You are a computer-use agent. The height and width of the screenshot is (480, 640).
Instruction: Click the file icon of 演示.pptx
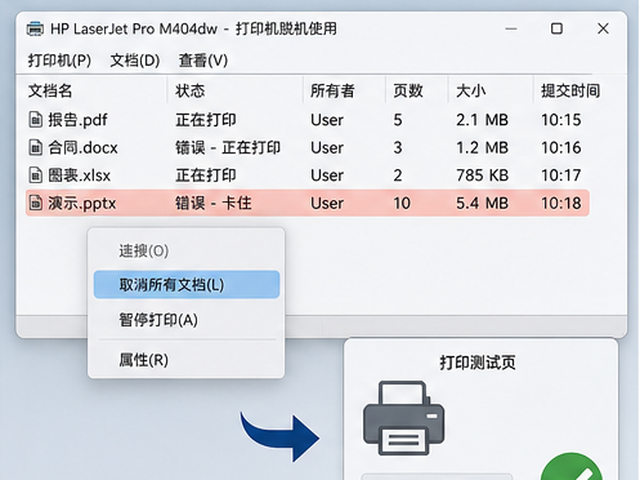(36, 203)
